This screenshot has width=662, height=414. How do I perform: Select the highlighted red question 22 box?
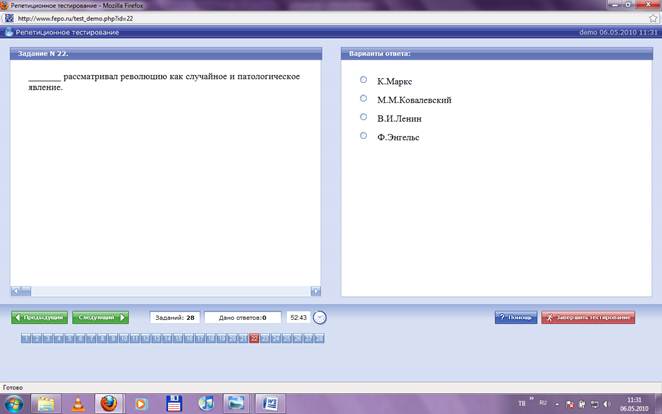254,338
